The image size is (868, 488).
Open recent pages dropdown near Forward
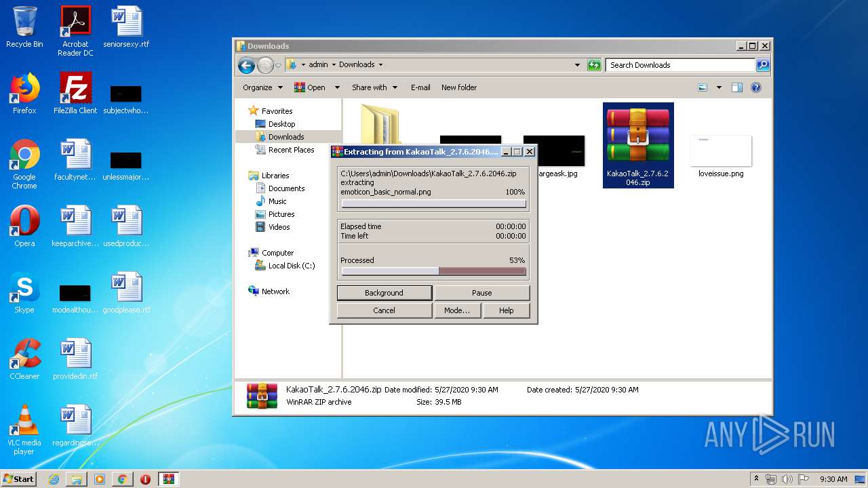tap(278, 66)
